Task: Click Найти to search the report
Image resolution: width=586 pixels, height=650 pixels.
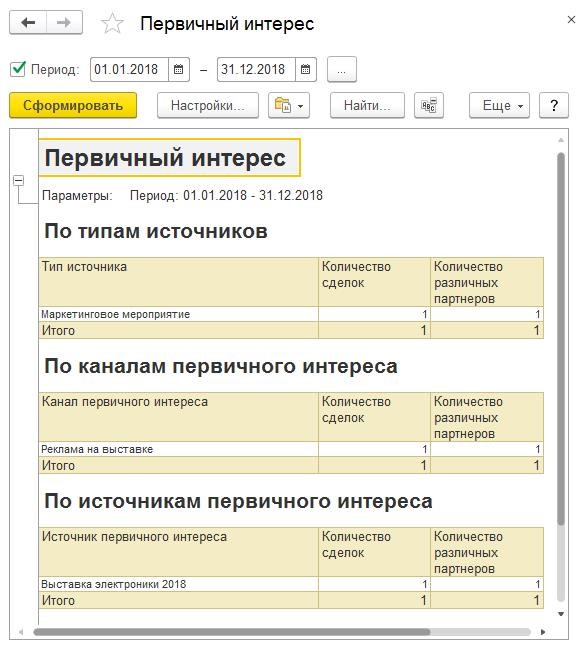Action: [x=367, y=105]
